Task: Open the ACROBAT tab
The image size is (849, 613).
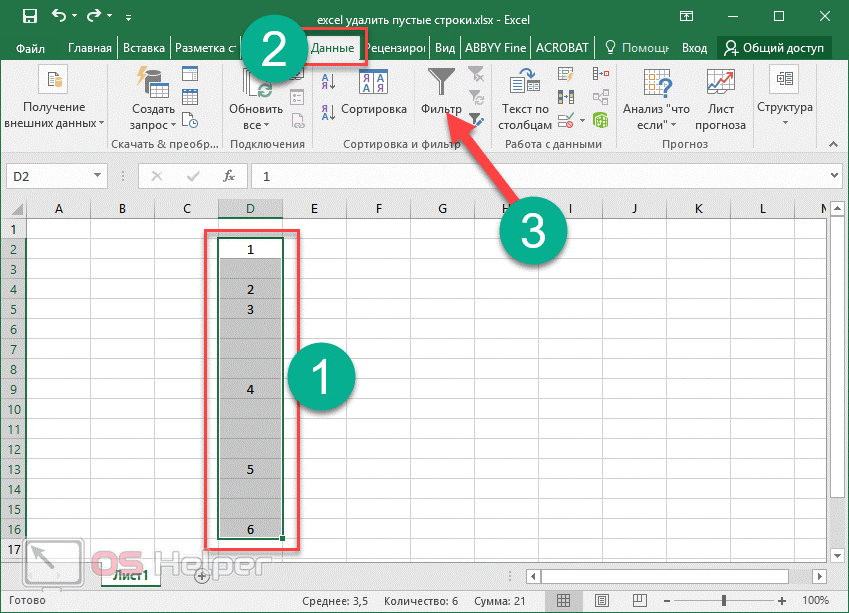Action: click(562, 48)
